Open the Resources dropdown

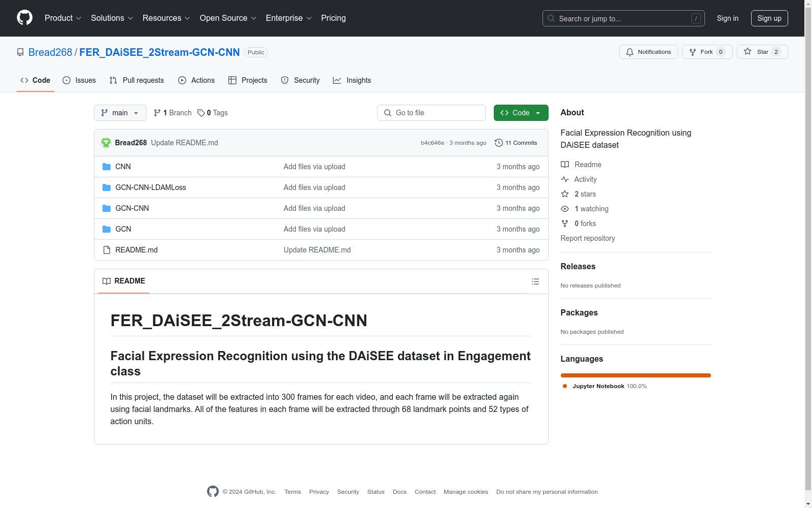click(x=166, y=18)
